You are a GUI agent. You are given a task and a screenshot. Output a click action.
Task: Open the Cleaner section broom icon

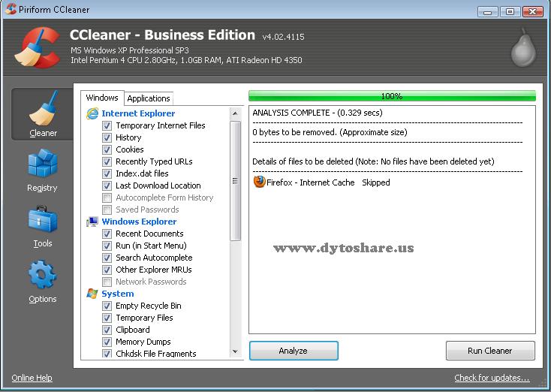click(44, 109)
